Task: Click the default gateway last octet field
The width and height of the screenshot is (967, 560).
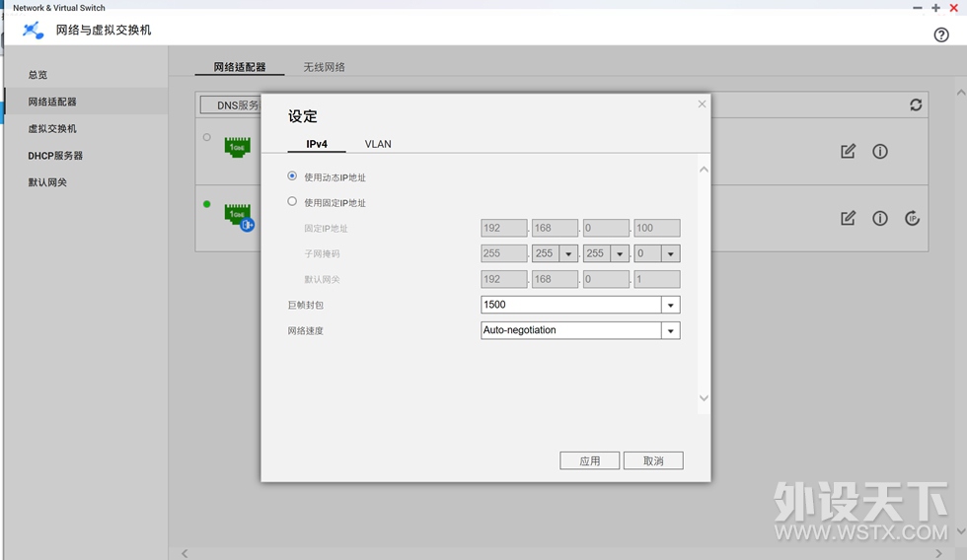Action: pos(657,279)
